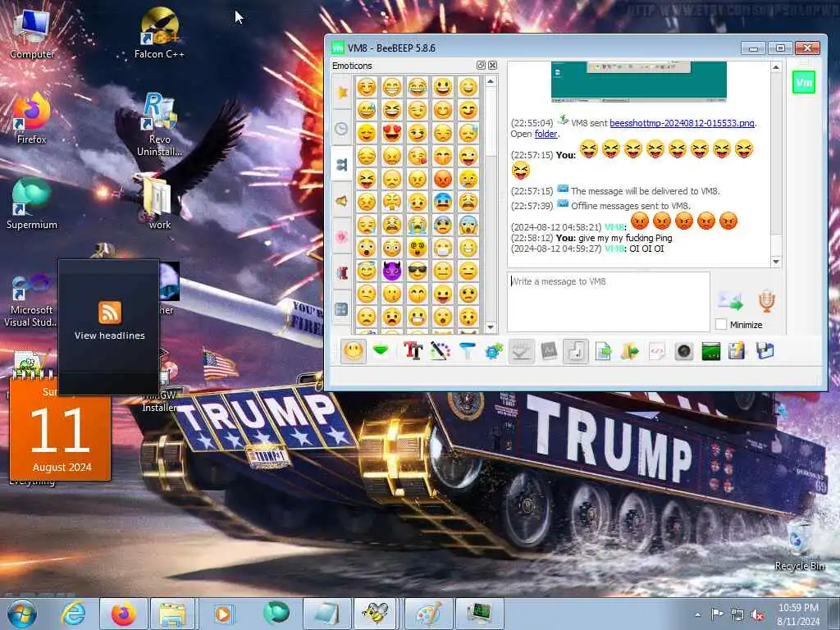
Task: Select the recent clock emoticon tab
Action: click(x=342, y=129)
